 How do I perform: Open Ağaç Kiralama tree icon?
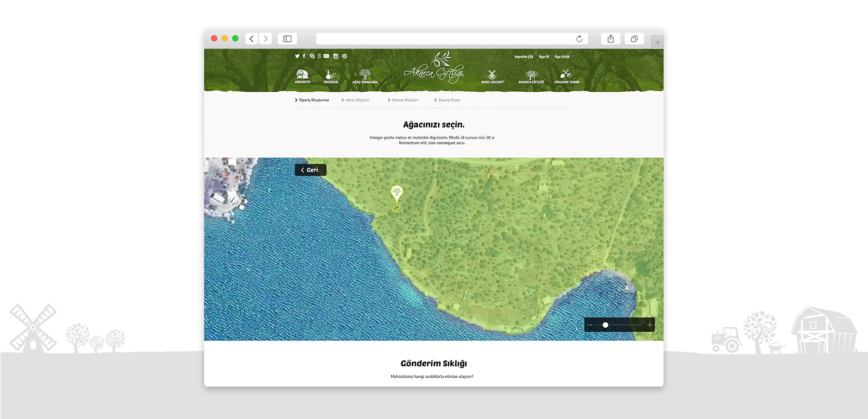[365, 76]
